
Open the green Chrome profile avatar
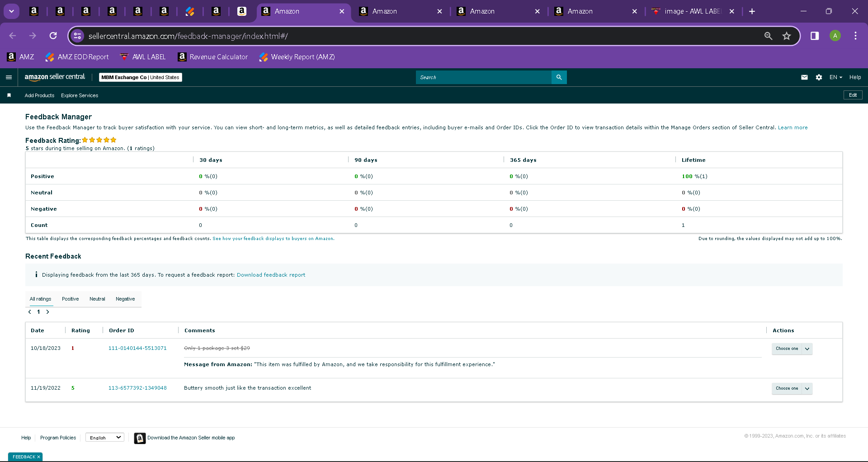point(835,36)
